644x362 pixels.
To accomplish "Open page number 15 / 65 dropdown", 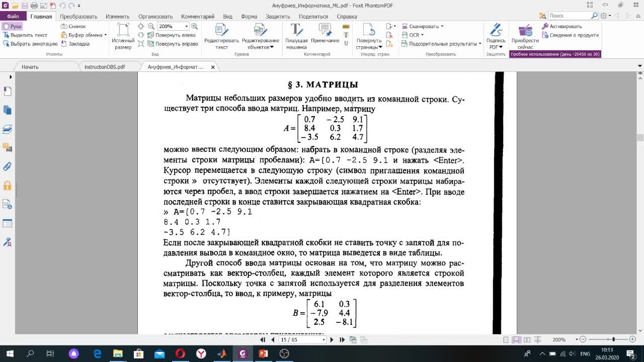I will coord(324,340).
